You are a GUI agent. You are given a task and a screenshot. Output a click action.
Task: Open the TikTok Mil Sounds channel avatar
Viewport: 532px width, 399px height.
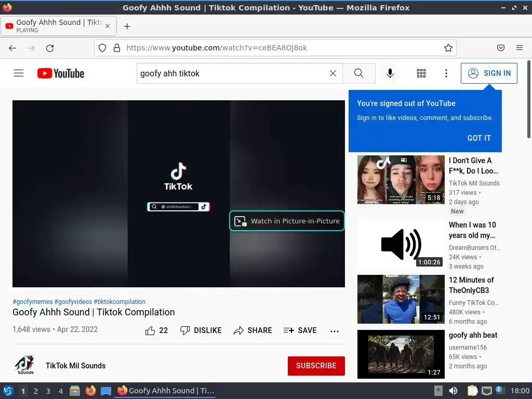coord(25,365)
